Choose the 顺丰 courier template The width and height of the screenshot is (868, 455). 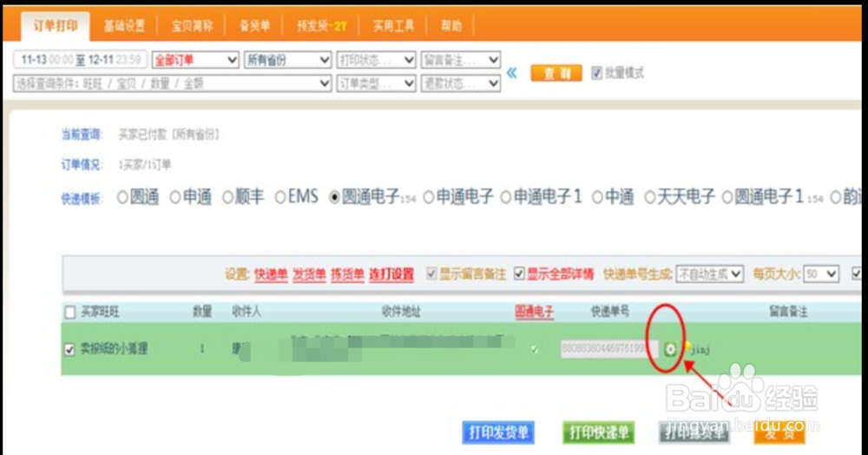point(227,198)
